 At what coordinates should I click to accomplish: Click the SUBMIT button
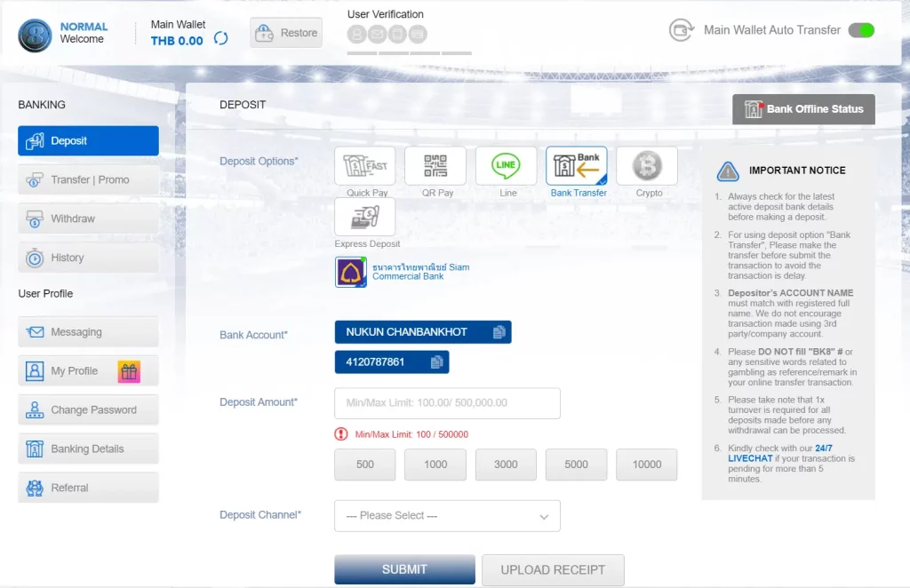tap(404, 569)
